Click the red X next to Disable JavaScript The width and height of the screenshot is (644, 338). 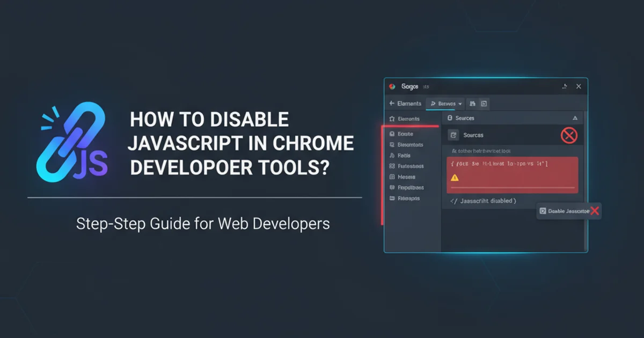594,211
